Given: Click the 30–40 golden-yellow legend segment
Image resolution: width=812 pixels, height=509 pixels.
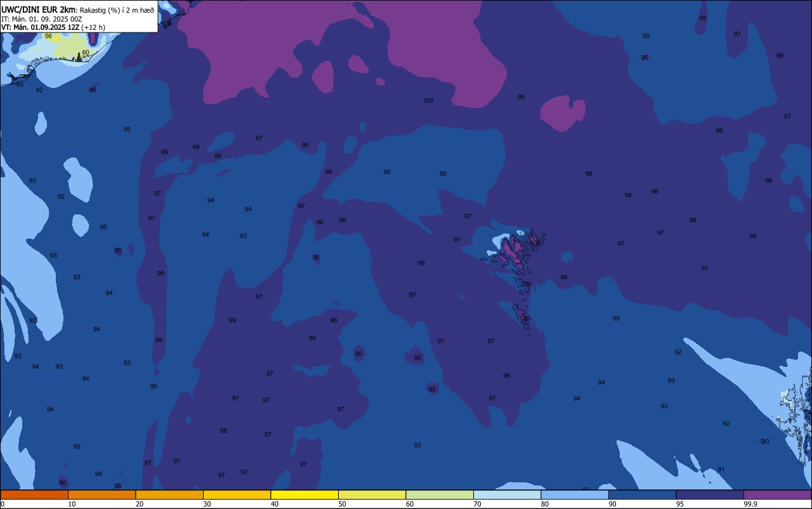Looking at the screenshot, I should 237,494.
